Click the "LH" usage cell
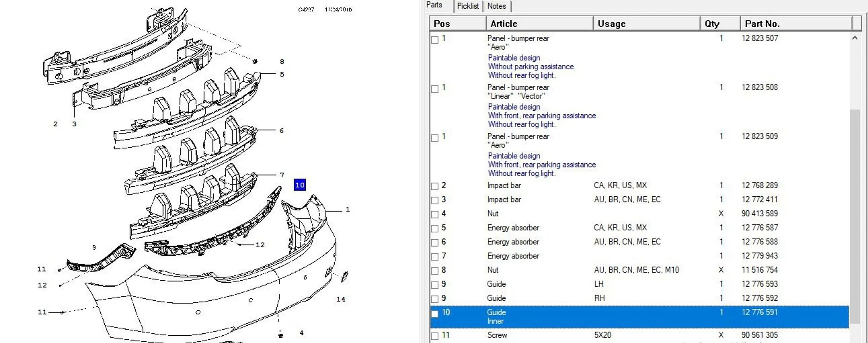This screenshot has height=343, width=868. coord(599,284)
